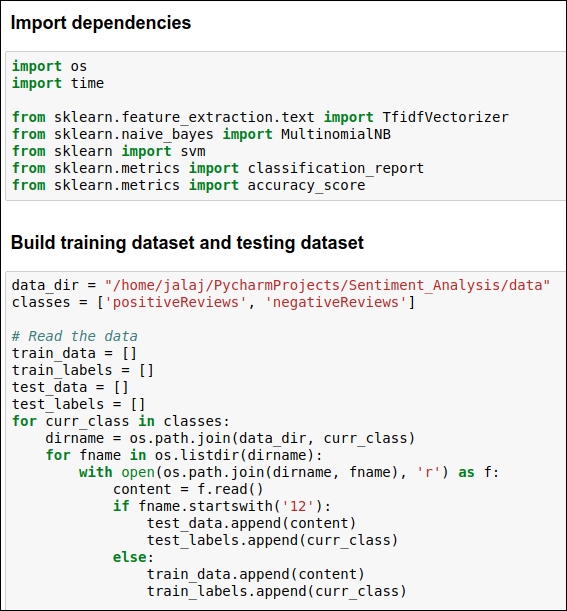This screenshot has width=567, height=611.
Task: Click the 'else:' keyword line
Action: pos(133,557)
